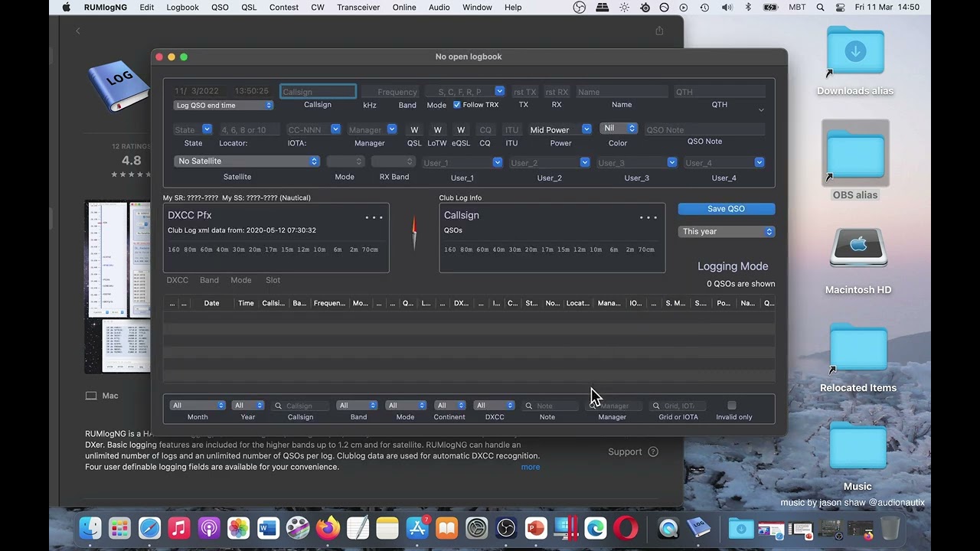Click the App Store share icon
The image size is (980, 551).
click(x=659, y=31)
